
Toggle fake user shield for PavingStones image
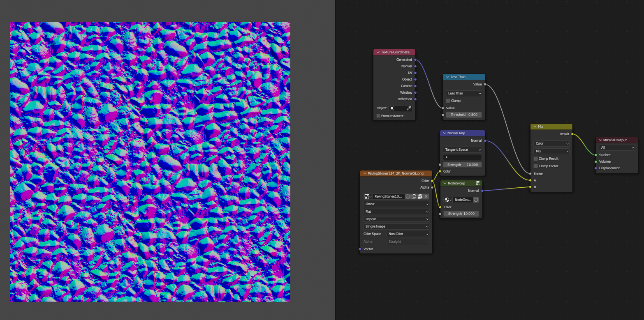point(408,197)
